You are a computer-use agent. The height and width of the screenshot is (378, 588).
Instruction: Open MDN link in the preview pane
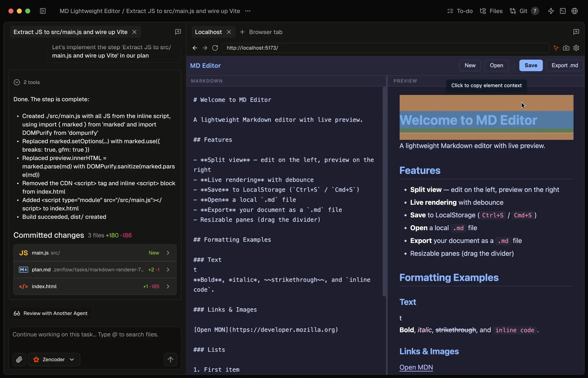pos(416,367)
